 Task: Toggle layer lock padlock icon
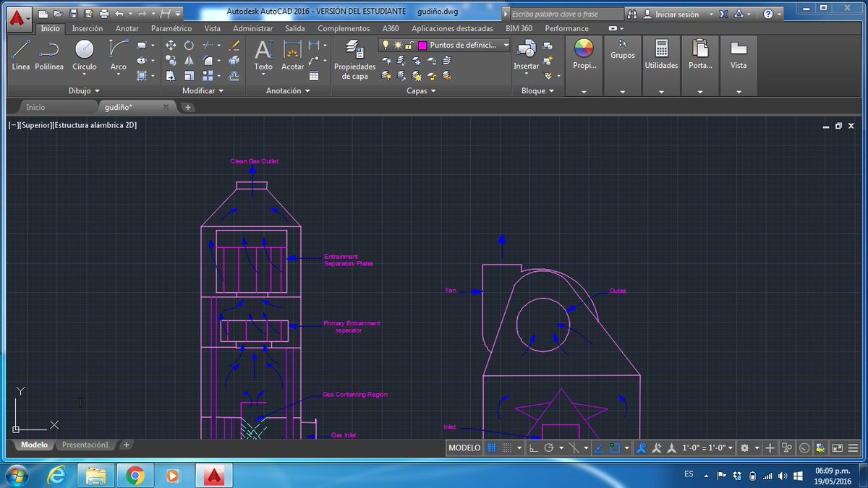(x=409, y=45)
